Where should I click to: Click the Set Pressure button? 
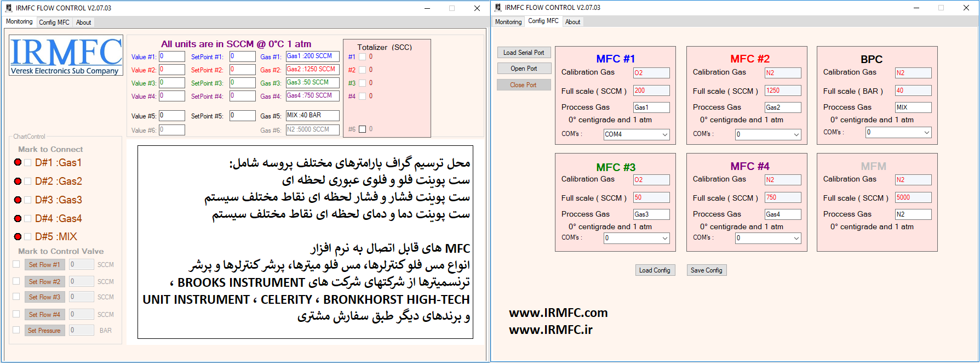[44, 330]
